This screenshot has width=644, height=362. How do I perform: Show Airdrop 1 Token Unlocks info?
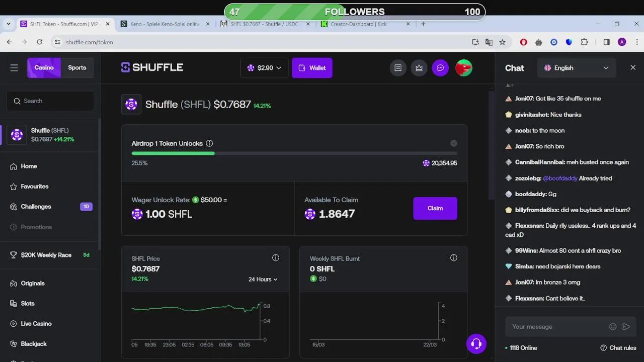tap(209, 143)
